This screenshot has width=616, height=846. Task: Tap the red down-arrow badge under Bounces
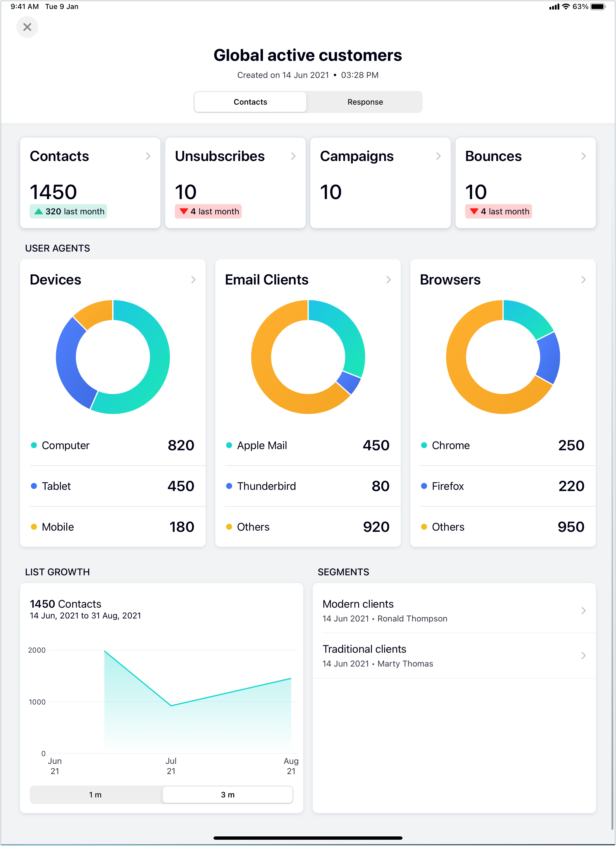(498, 212)
